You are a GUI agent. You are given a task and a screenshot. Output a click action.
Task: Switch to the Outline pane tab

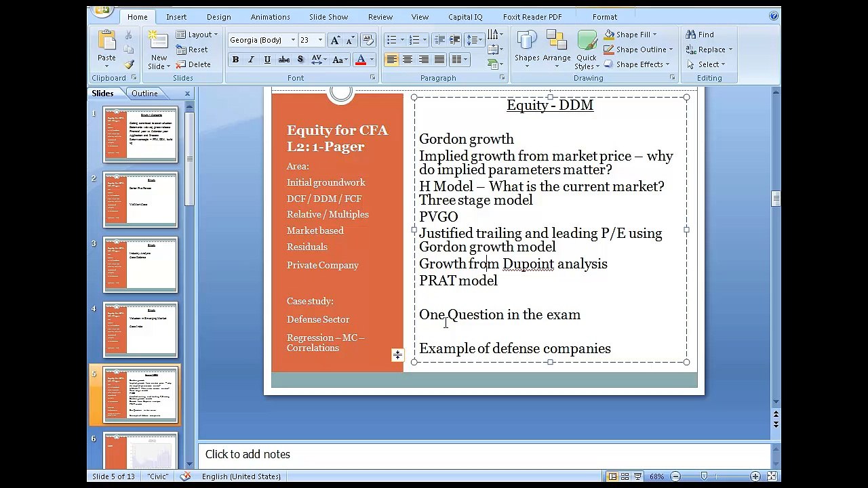click(x=144, y=94)
